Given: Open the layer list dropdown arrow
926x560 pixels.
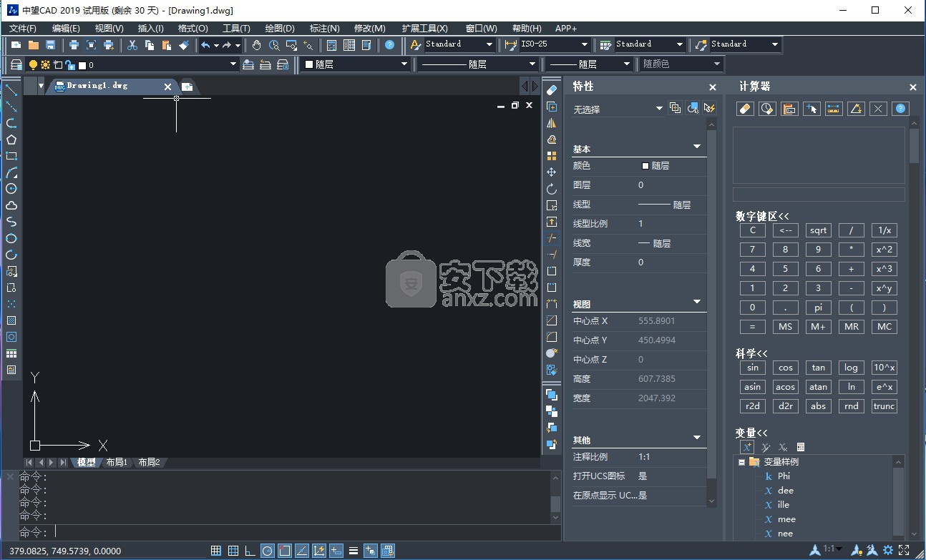Looking at the screenshot, I should point(233,64).
